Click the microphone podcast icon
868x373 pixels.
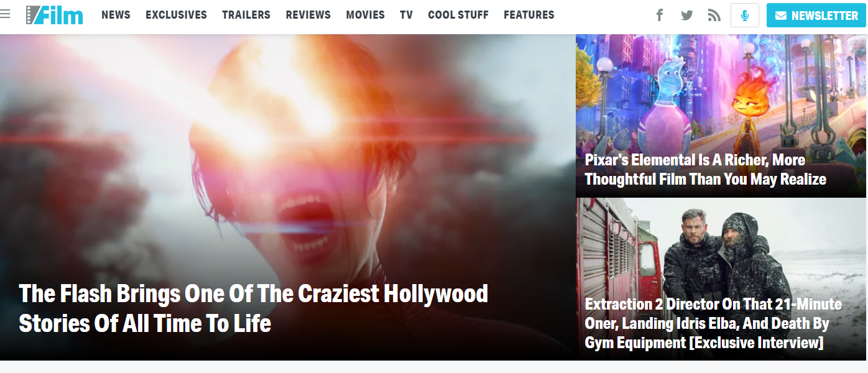(745, 15)
